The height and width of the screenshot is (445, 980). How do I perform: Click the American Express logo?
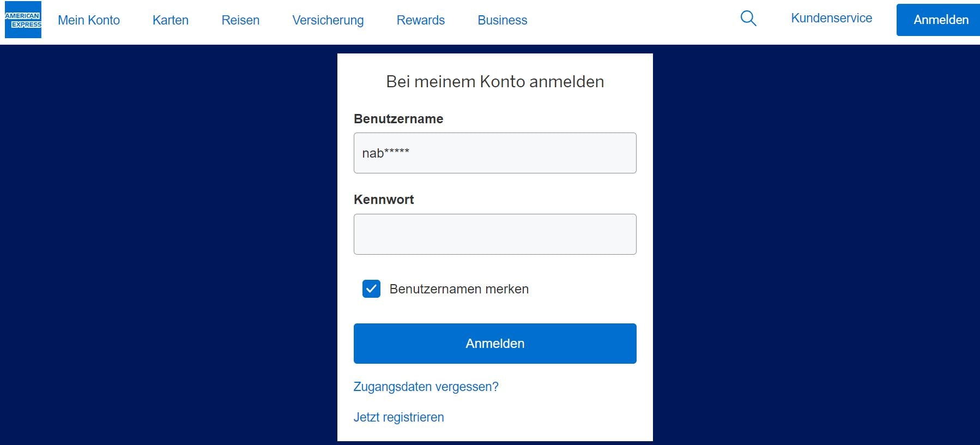[x=23, y=20]
